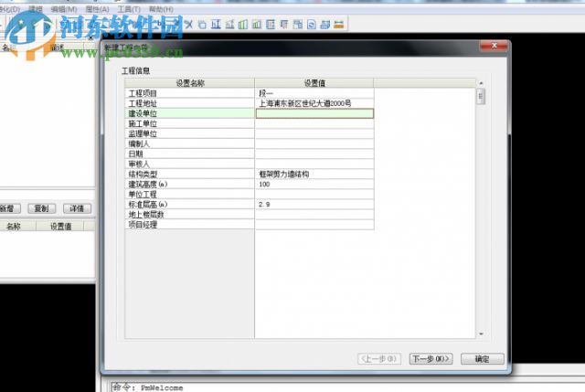Click the 确定 confirm button in the wizard

(483, 359)
